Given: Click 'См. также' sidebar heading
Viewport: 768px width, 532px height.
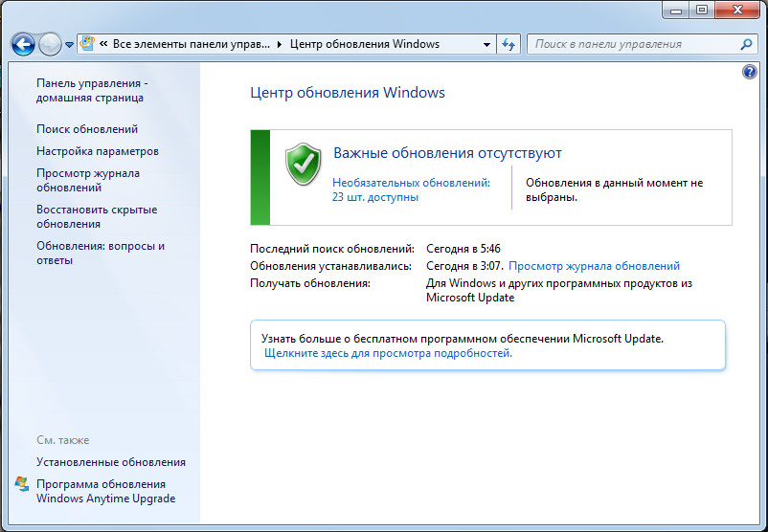Looking at the screenshot, I should coord(62,440).
